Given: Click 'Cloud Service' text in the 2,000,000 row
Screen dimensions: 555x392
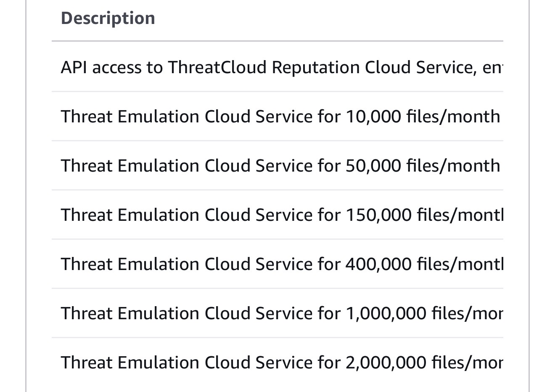Looking at the screenshot, I should [258, 363].
